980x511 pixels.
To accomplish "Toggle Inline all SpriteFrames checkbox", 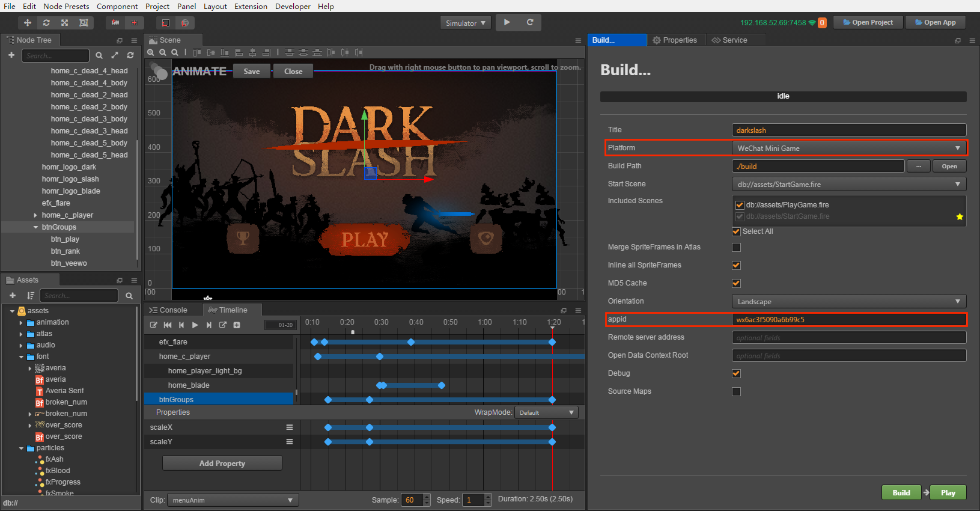I will tap(736, 265).
